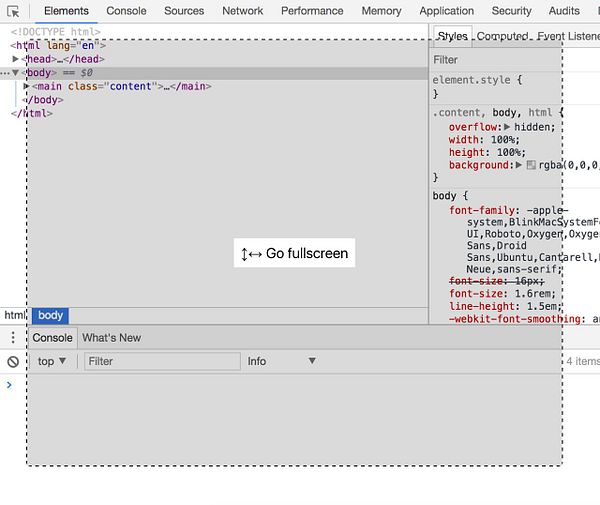
Task: Activate the inspect element picker icon
Action: (x=13, y=11)
